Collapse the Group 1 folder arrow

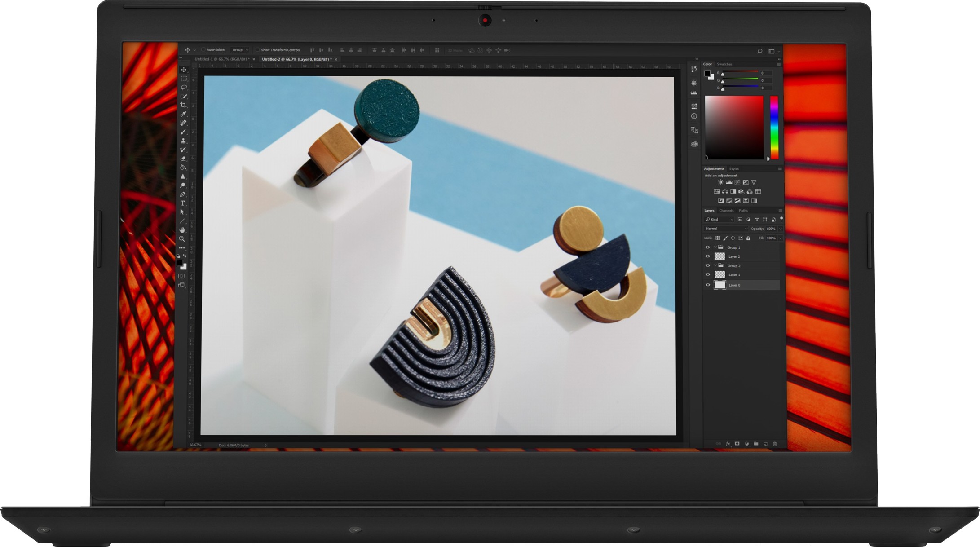(x=715, y=247)
